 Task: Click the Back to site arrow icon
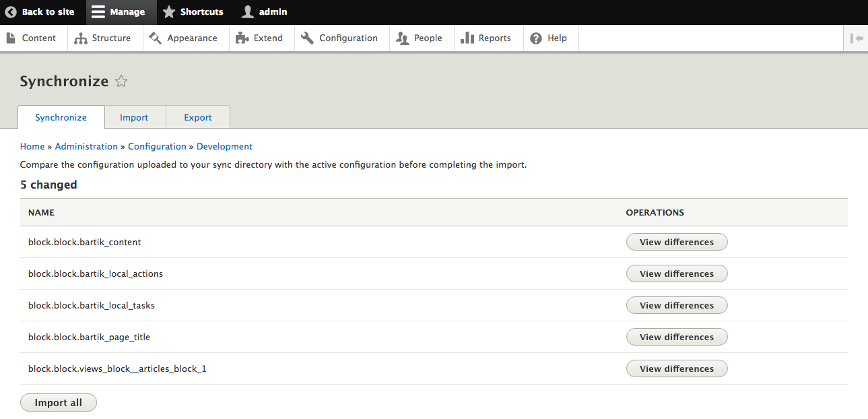click(x=11, y=12)
